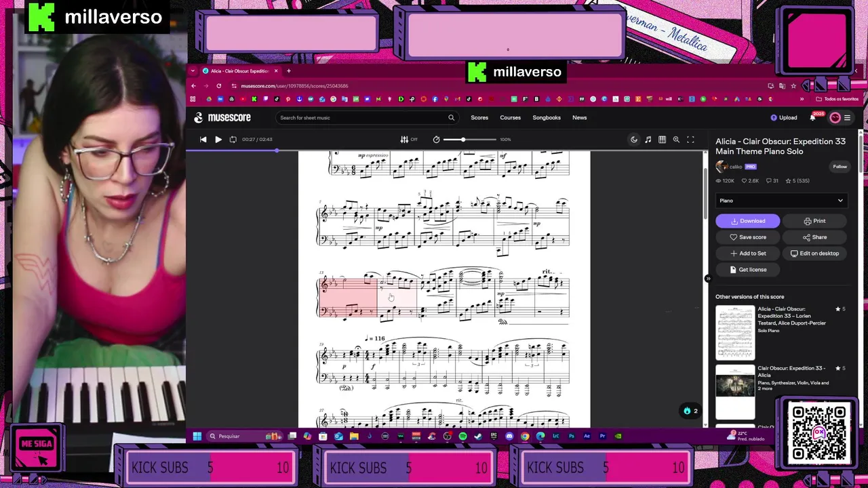The height and width of the screenshot is (488, 868).
Task: Open the mixer control labeled Off
Action: click(409, 139)
